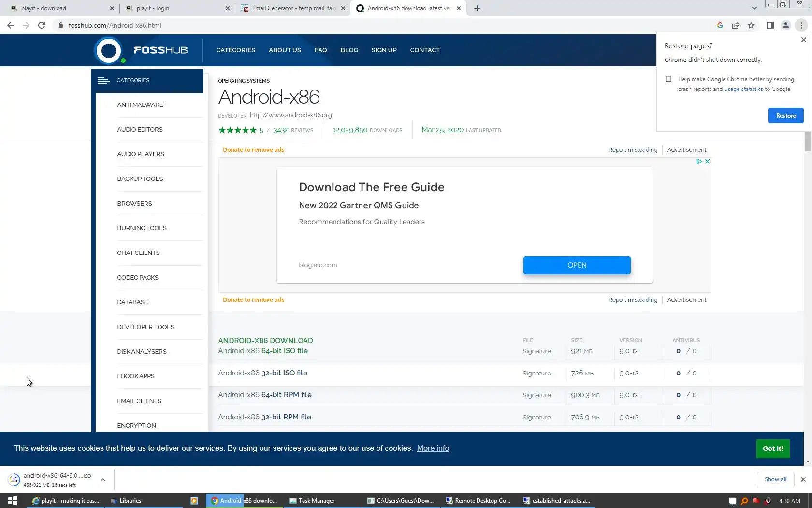812x508 pixels.
Task: Open the CATEGORIES nav menu
Action: pos(235,50)
